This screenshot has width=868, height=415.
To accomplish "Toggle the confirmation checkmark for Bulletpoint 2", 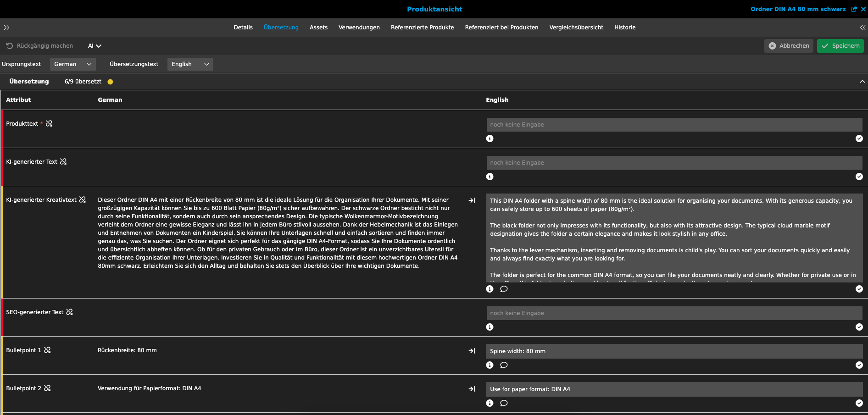I will pyautogui.click(x=859, y=404).
